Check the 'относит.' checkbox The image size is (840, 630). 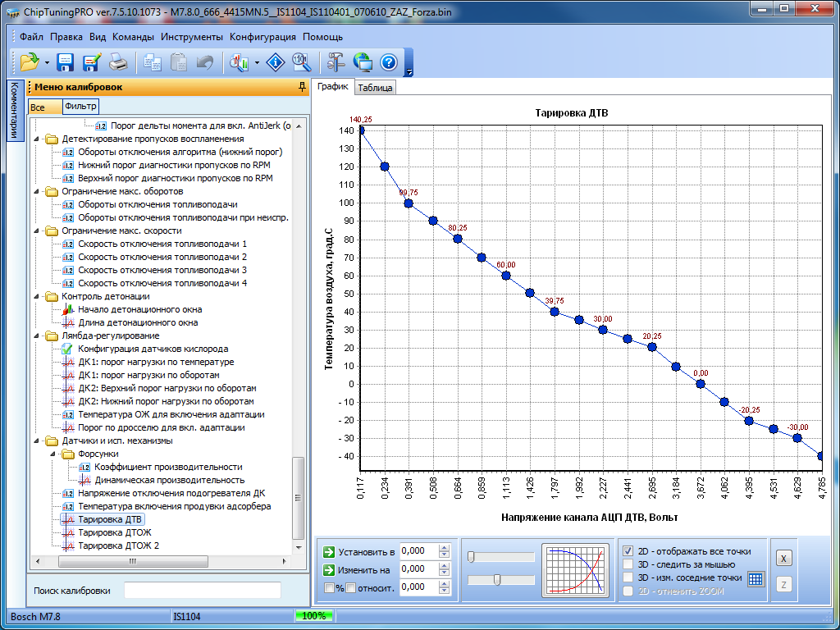click(x=350, y=587)
